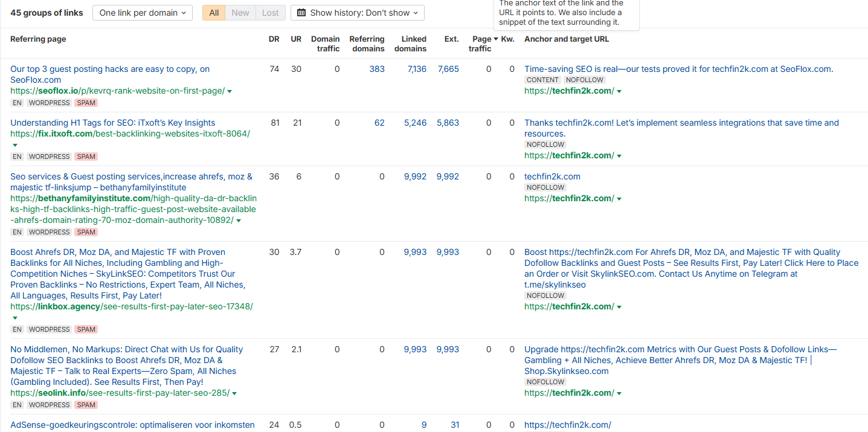Open the Show history dropdown
868x432 pixels.
(358, 13)
